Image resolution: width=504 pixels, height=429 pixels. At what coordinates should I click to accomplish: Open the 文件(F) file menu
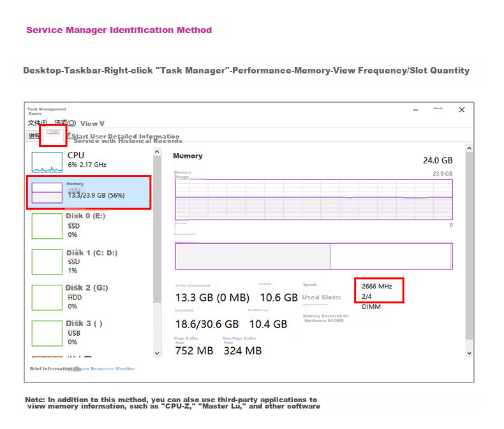tap(38, 123)
